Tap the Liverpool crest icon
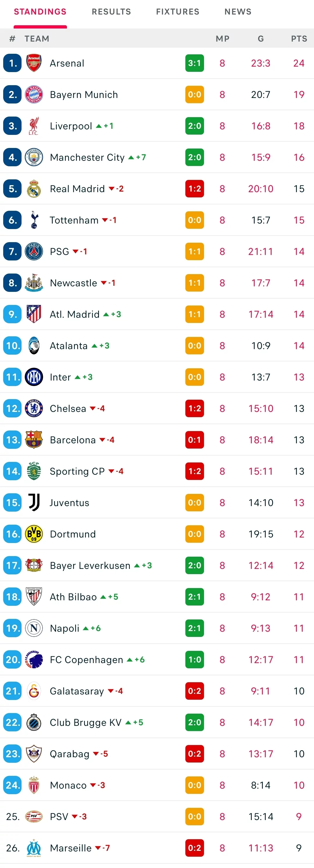Screen dimensions: 314x868 point(34,126)
